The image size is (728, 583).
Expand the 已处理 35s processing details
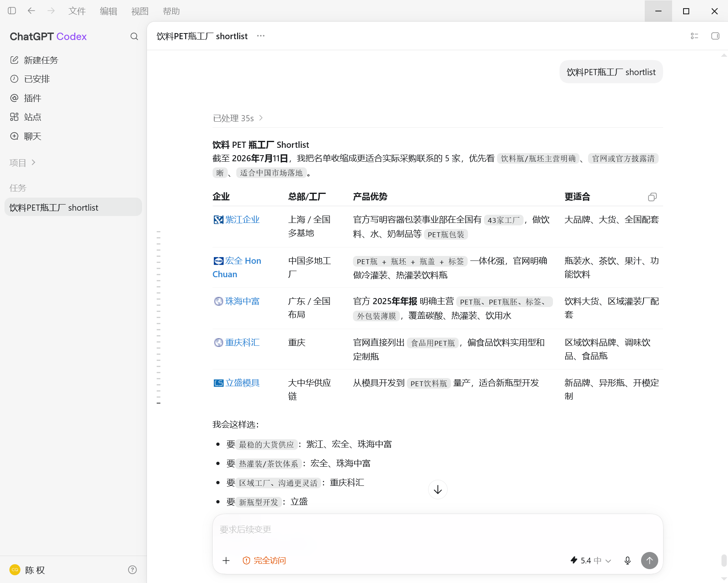click(x=238, y=118)
